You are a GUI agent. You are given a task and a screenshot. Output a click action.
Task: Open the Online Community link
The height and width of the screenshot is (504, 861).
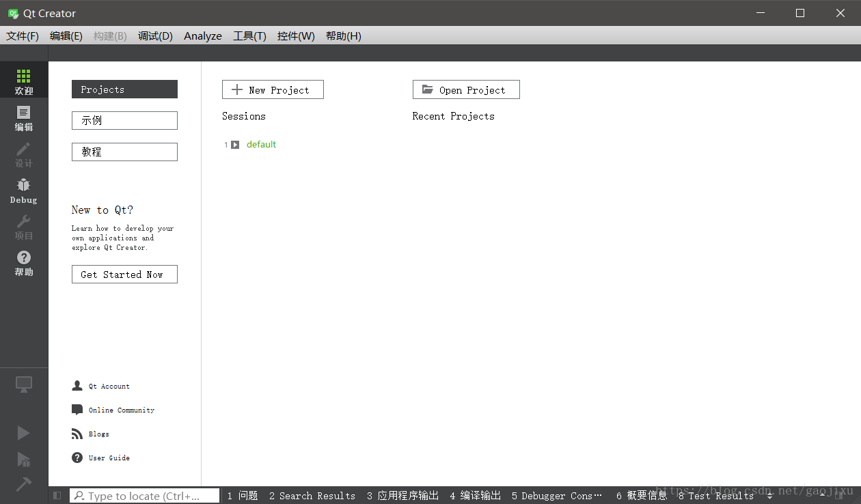122,410
